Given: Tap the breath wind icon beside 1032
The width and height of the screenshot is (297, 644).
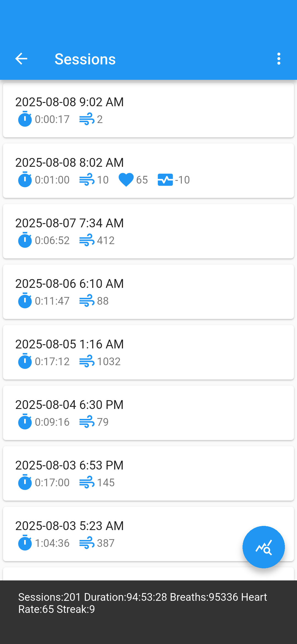Looking at the screenshot, I should click(x=87, y=361).
